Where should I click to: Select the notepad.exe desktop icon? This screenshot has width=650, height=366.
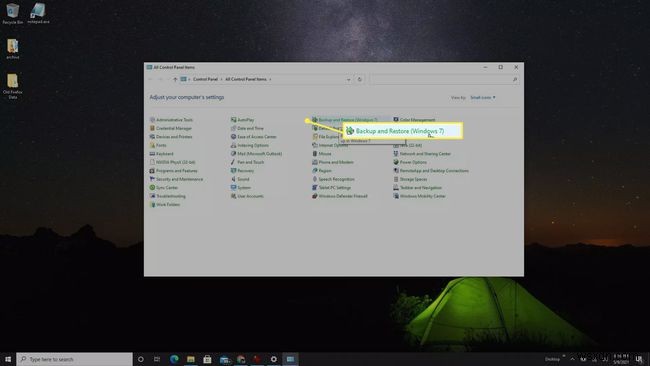click(38, 13)
